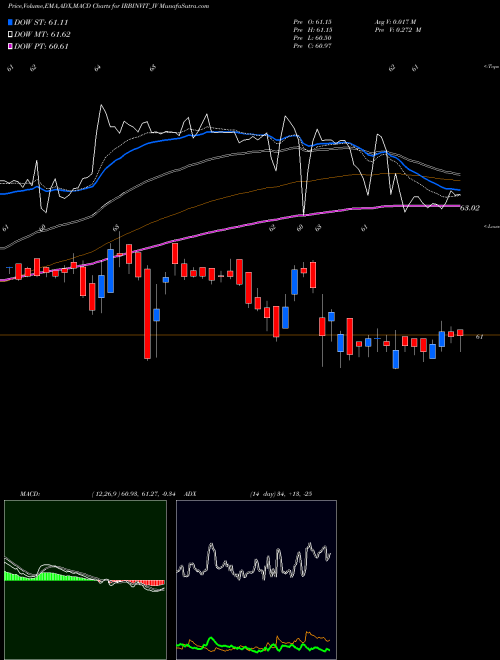Click the 'Avg V: 0.017 M' volume text

coord(396,21)
